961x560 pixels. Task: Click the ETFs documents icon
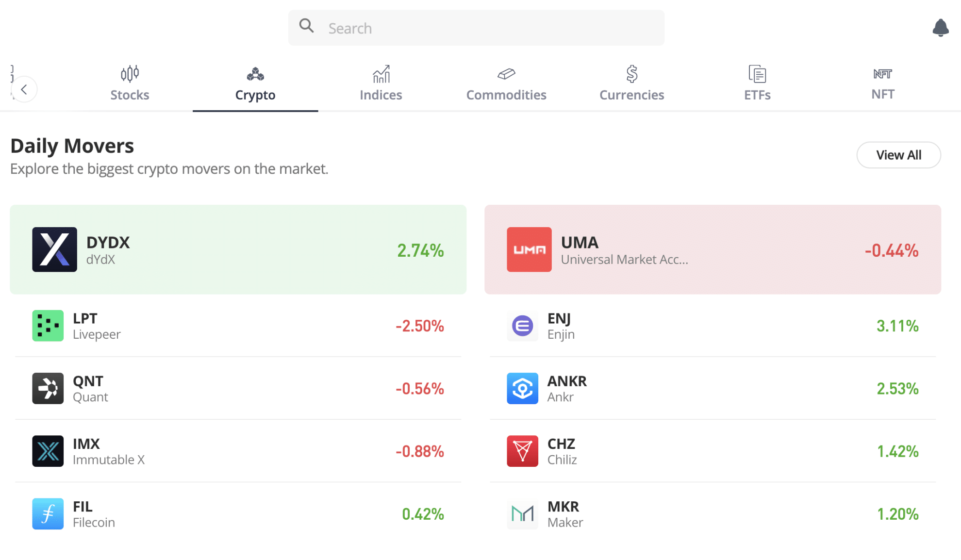click(x=757, y=74)
